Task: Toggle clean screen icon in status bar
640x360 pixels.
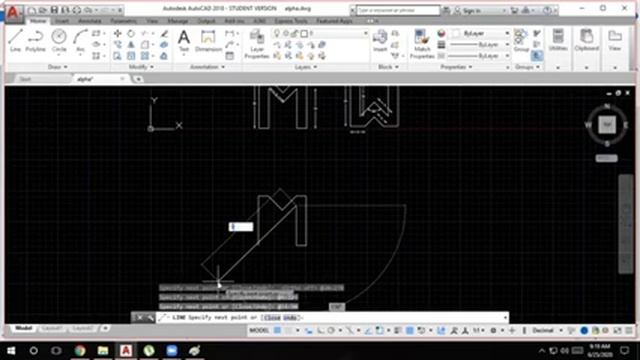Action: [618, 331]
